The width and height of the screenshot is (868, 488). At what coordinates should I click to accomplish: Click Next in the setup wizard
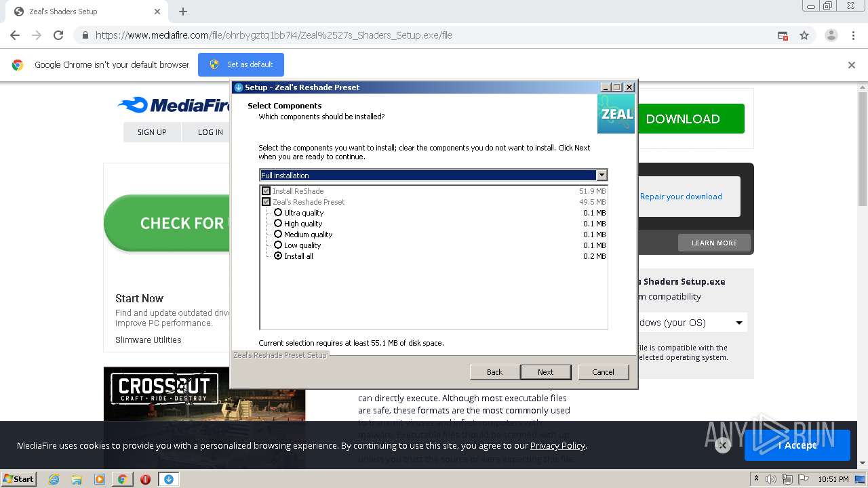coord(546,372)
